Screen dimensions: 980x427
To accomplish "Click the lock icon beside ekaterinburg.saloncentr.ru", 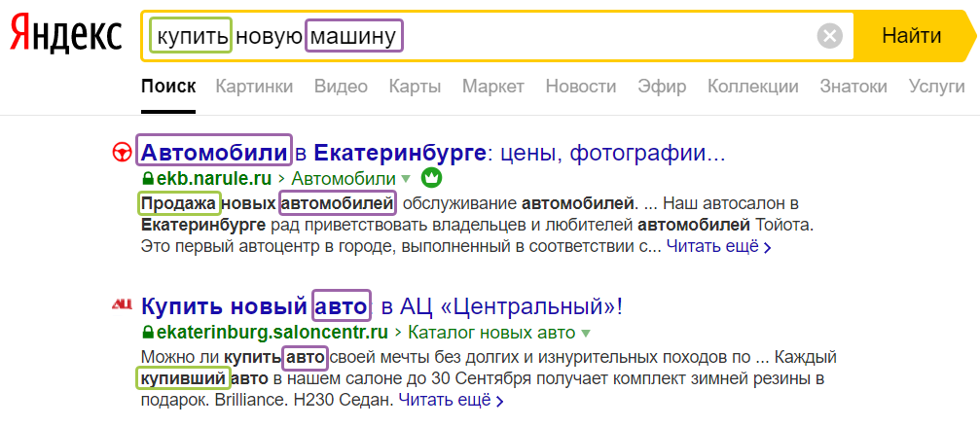I will tap(148, 332).
